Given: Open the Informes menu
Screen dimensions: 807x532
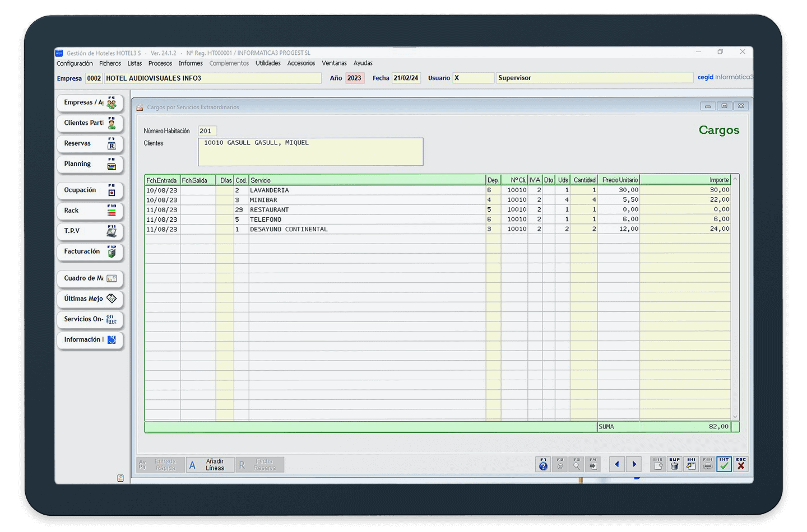Looking at the screenshot, I should [x=191, y=63].
